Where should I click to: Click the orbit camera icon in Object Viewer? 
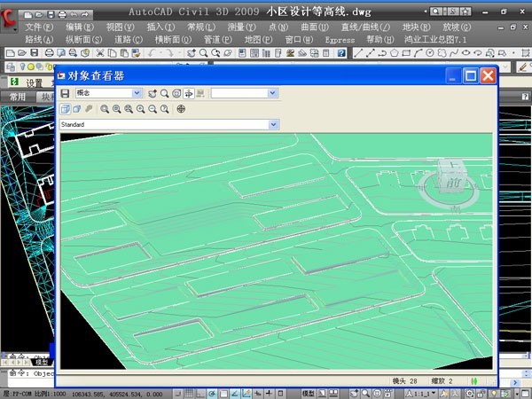tap(153, 93)
